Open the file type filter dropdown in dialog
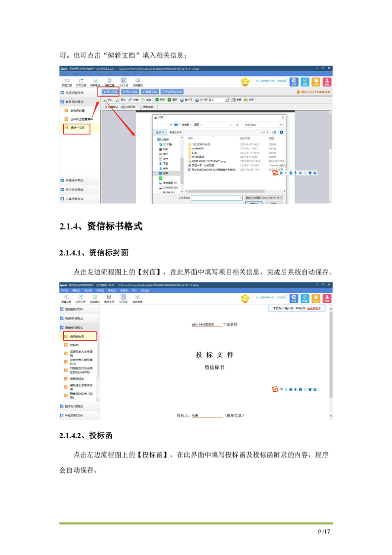 (x=264, y=197)
